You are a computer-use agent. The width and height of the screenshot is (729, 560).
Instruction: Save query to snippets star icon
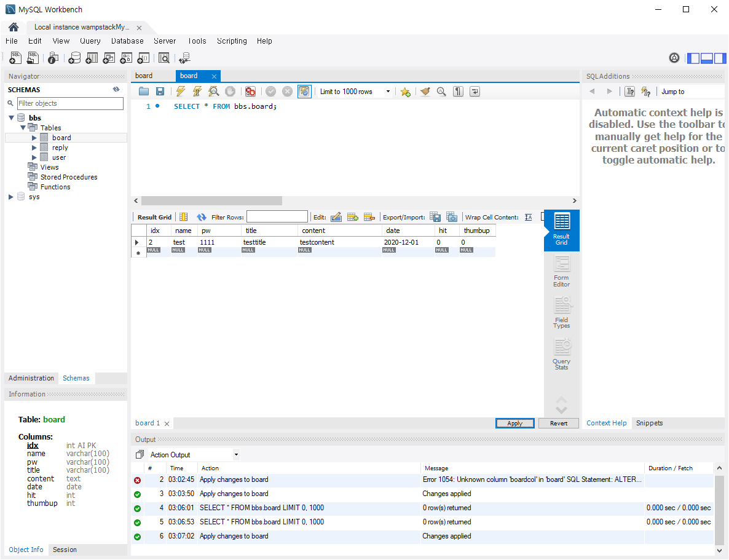(x=405, y=92)
